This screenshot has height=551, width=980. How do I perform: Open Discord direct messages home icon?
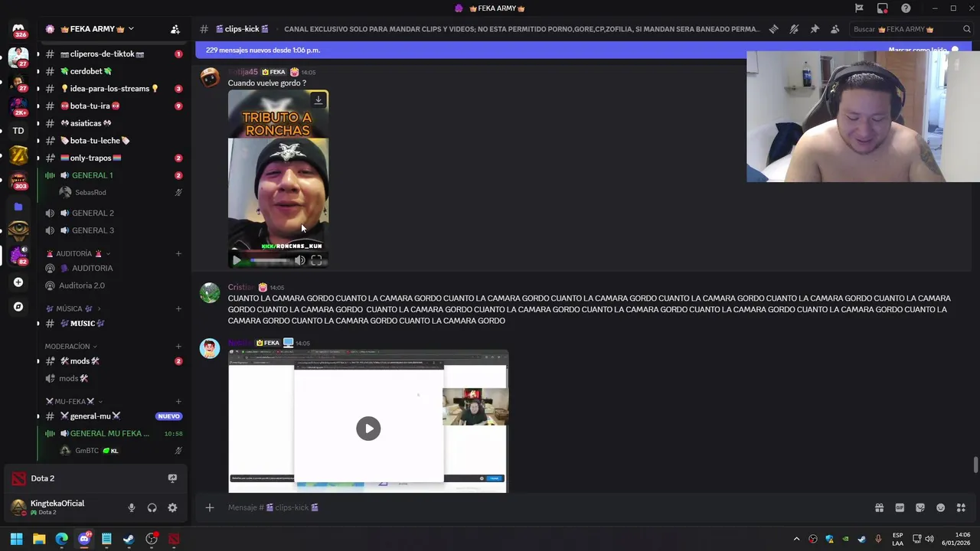(18, 30)
